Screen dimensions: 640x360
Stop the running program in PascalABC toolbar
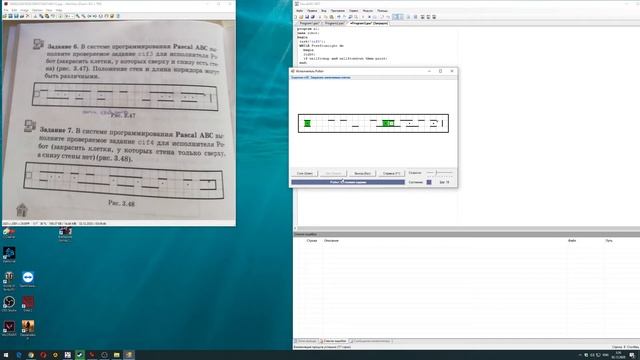(x=369, y=17)
